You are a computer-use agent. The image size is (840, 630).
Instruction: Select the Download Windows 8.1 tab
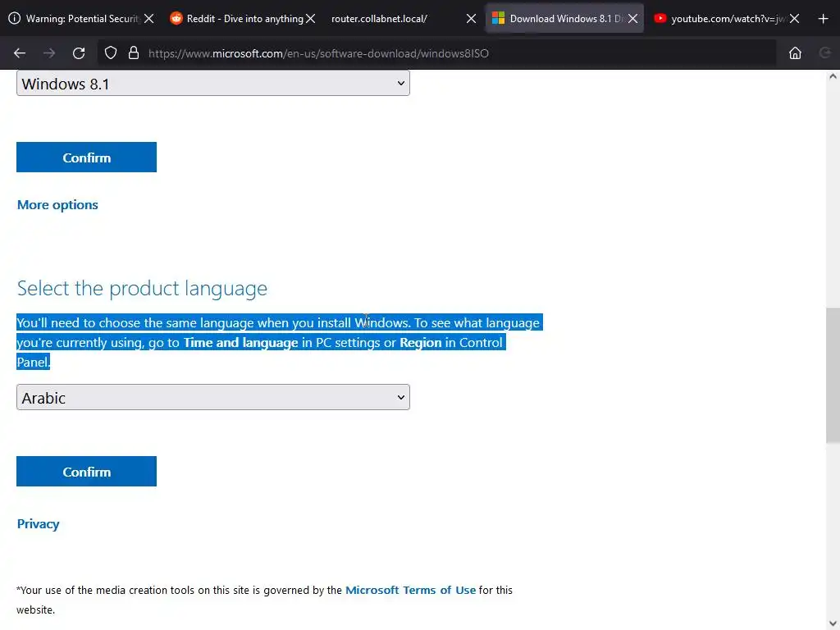point(566,19)
